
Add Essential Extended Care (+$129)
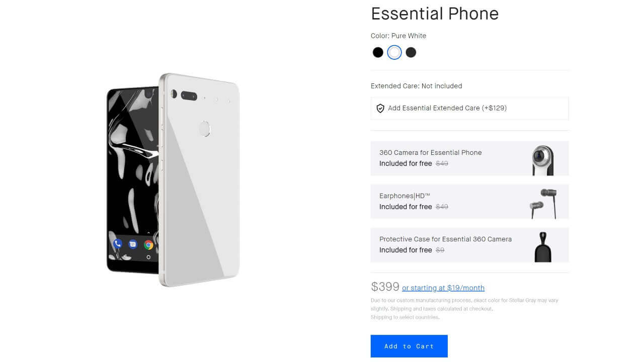pyautogui.click(x=447, y=108)
